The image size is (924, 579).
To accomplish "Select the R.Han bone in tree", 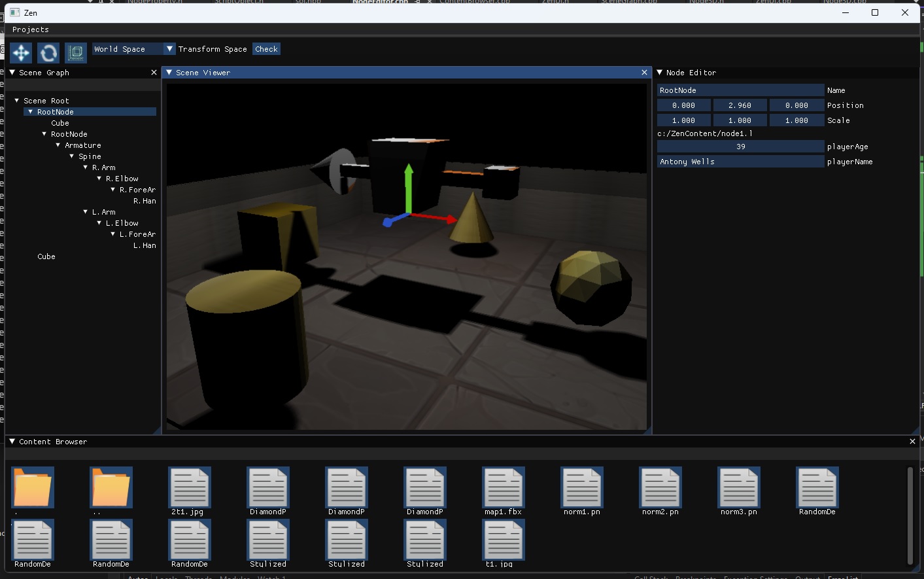I will click(x=145, y=201).
